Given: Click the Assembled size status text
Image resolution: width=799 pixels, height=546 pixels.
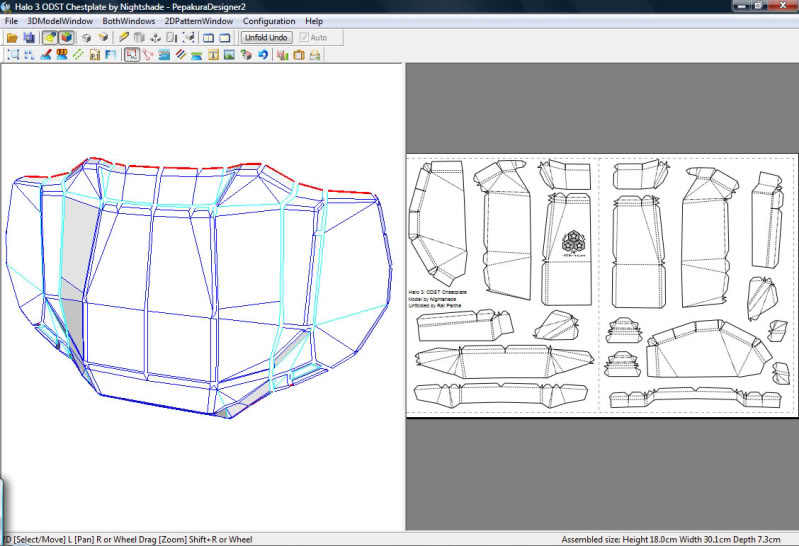Looking at the screenshot, I should pyautogui.click(x=671, y=539).
